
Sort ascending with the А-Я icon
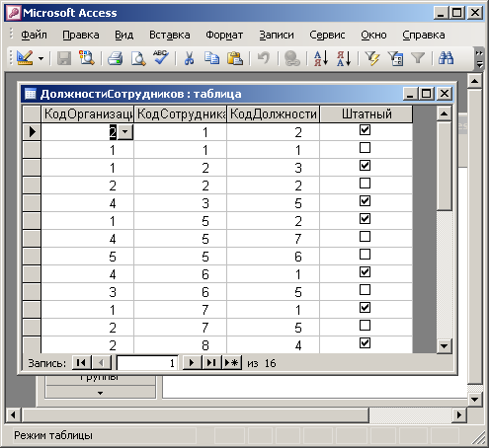pyautogui.click(x=321, y=58)
